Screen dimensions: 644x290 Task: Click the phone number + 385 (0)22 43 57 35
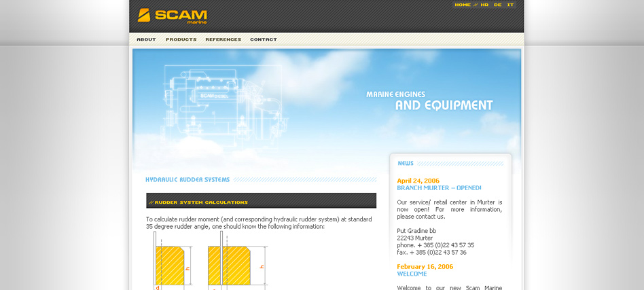435,245
